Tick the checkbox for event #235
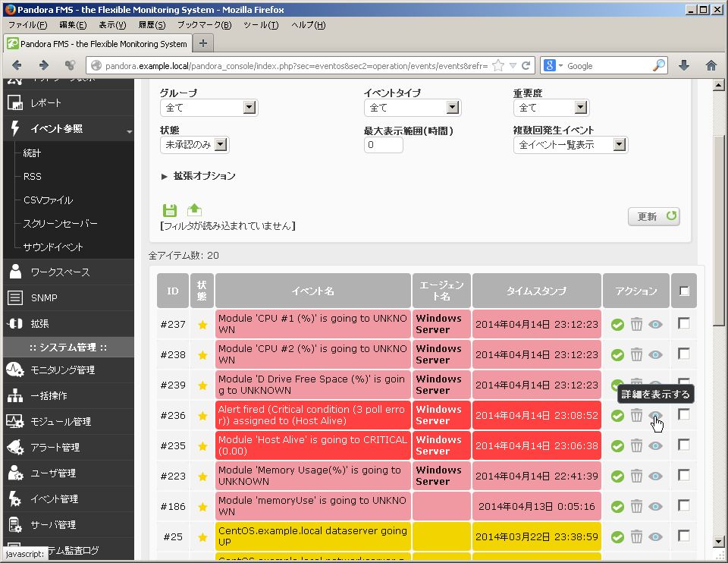This screenshot has width=728, height=563. [x=684, y=445]
